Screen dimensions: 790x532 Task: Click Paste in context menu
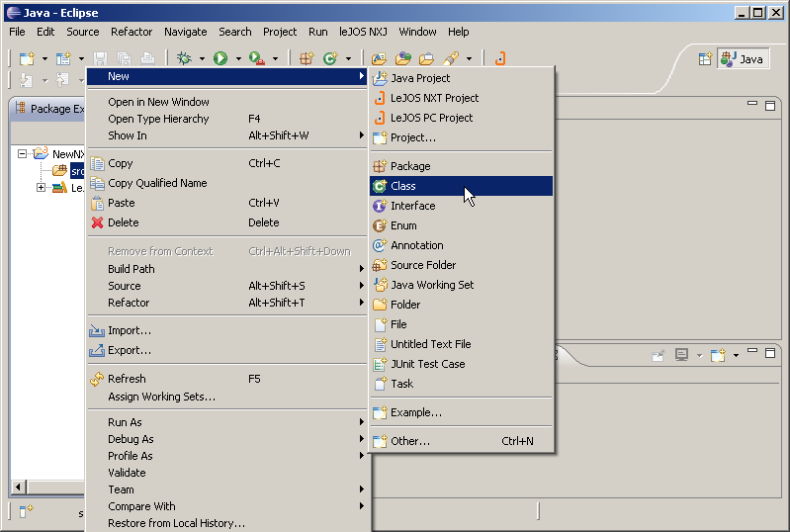coord(226,203)
